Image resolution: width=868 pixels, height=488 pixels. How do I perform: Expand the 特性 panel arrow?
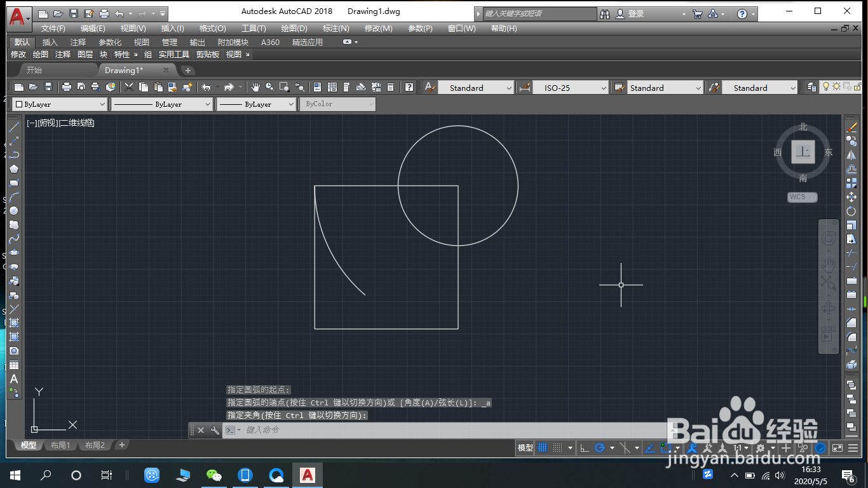[x=135, y=55]
